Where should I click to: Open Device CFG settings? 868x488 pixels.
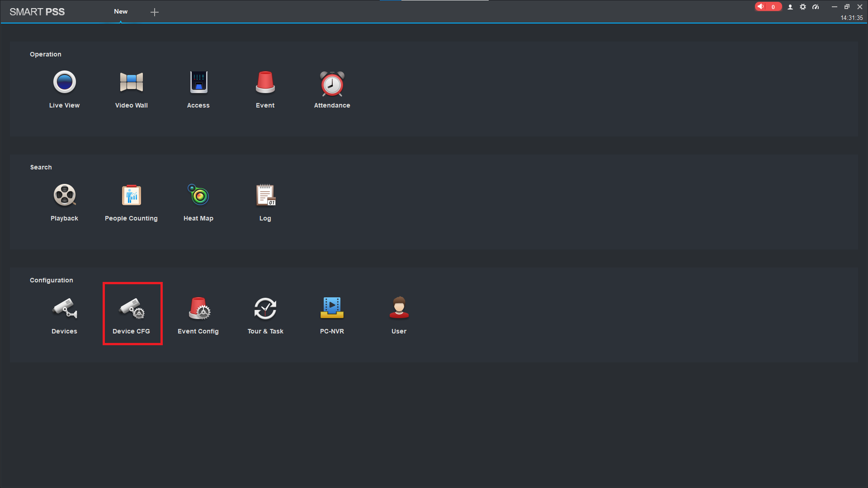131,315
